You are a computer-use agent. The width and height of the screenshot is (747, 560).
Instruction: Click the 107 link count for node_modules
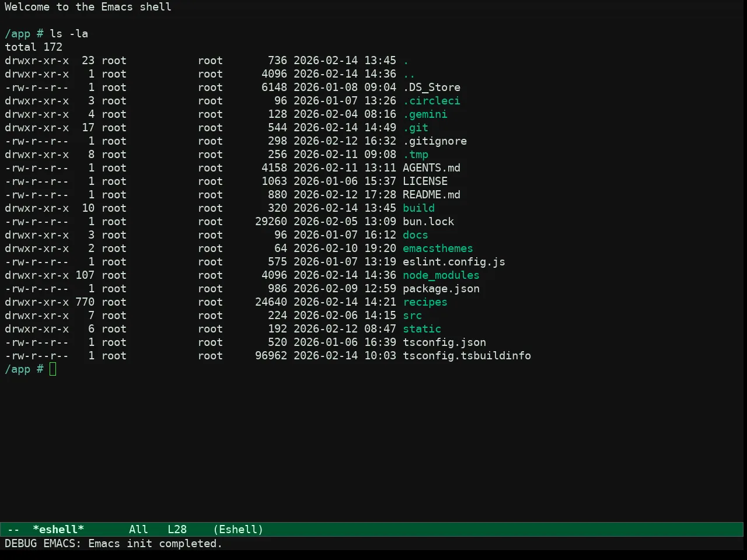click(85, 275)
